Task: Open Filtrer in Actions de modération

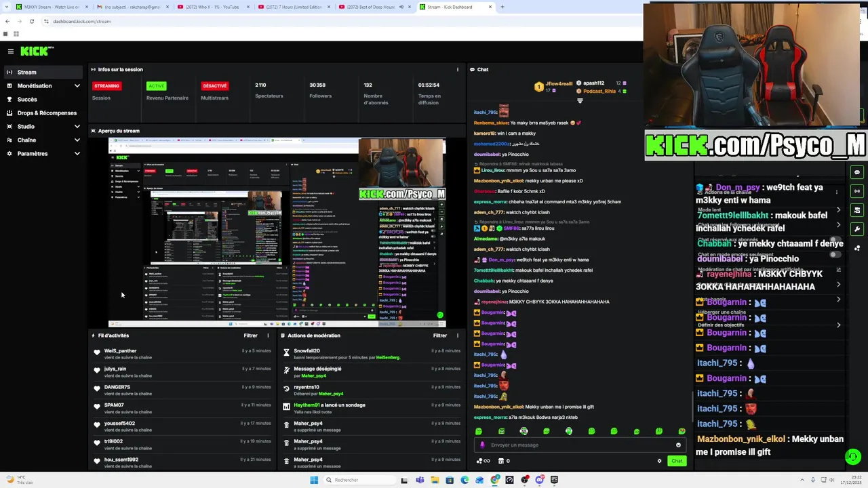Action: click(x=440, y=335)
